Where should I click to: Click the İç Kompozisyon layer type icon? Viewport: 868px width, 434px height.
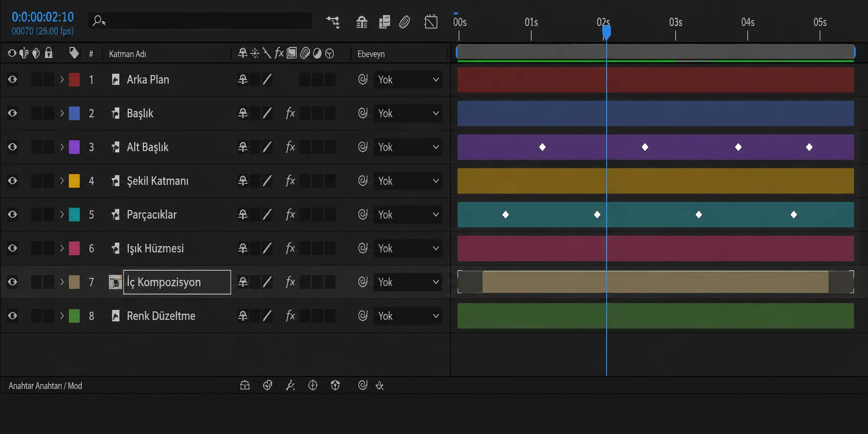(115, 282)
